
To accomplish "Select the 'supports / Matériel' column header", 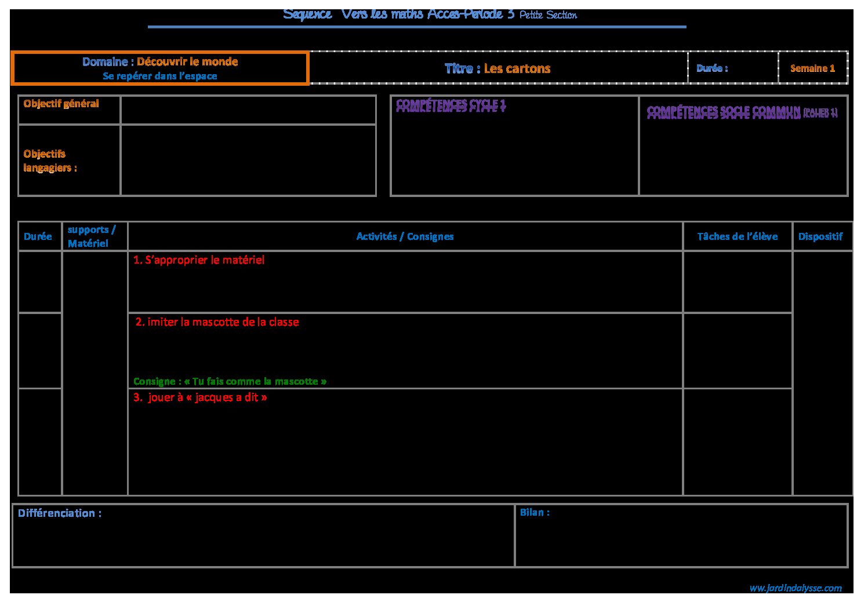I will [x=92, y=236].
